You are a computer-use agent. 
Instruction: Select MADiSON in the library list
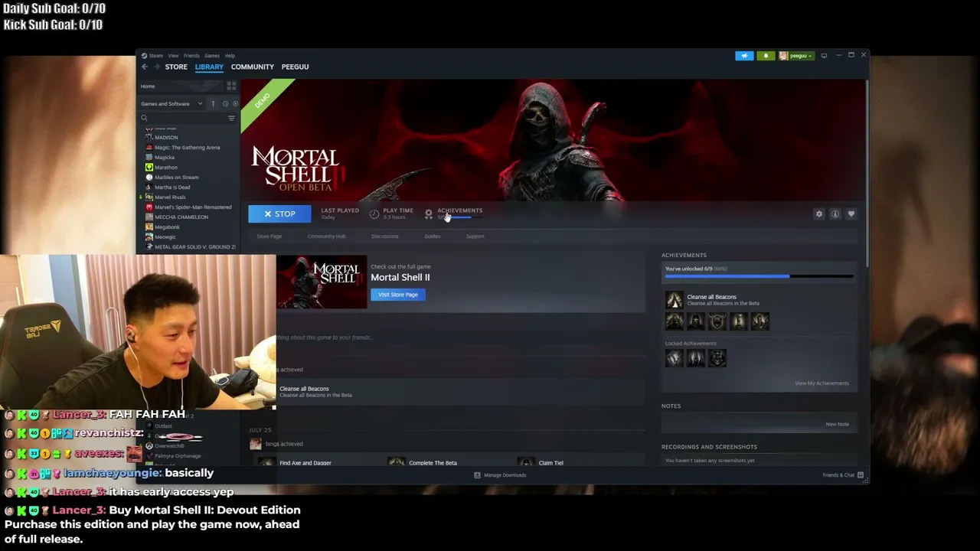[166, 138]
